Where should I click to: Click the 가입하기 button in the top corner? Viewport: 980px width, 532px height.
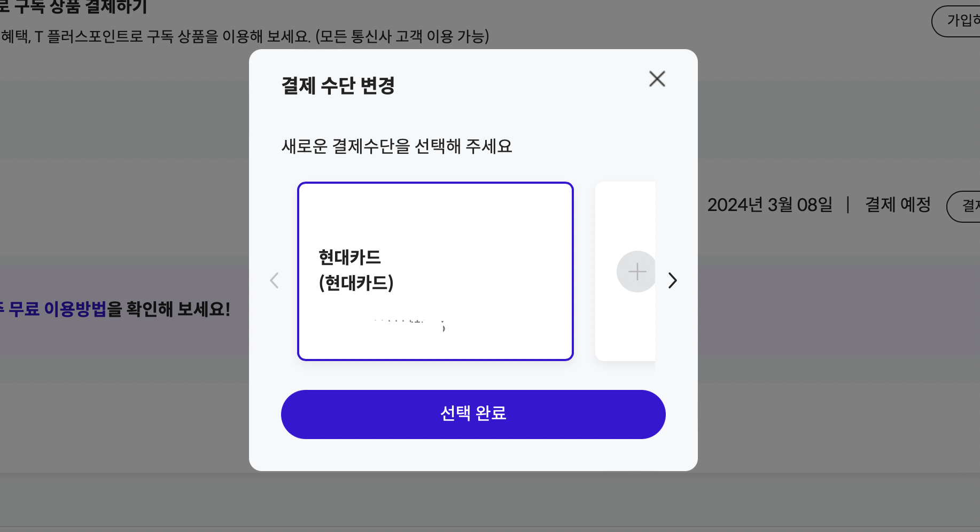point(961,21)
